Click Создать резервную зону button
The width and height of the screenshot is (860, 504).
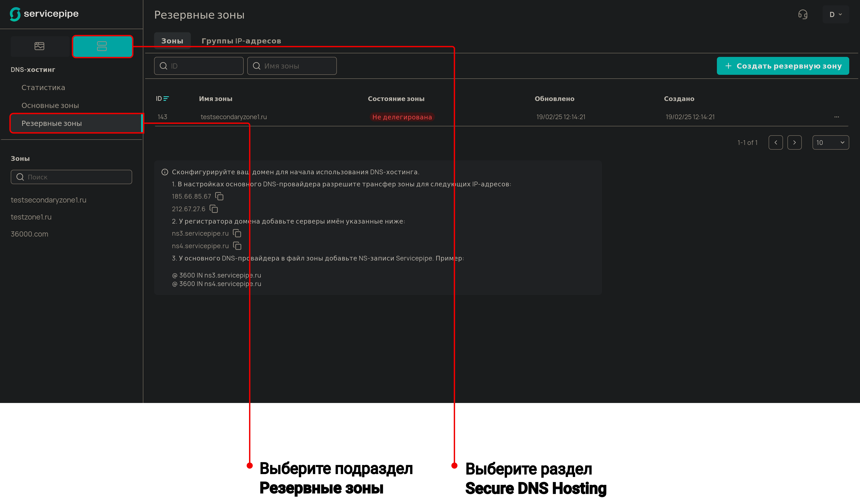click(783, 66)
